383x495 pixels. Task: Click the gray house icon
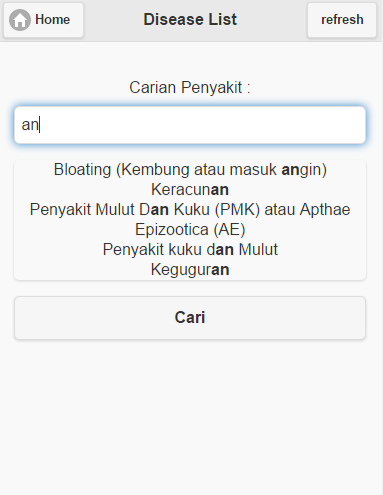[20, 20]
